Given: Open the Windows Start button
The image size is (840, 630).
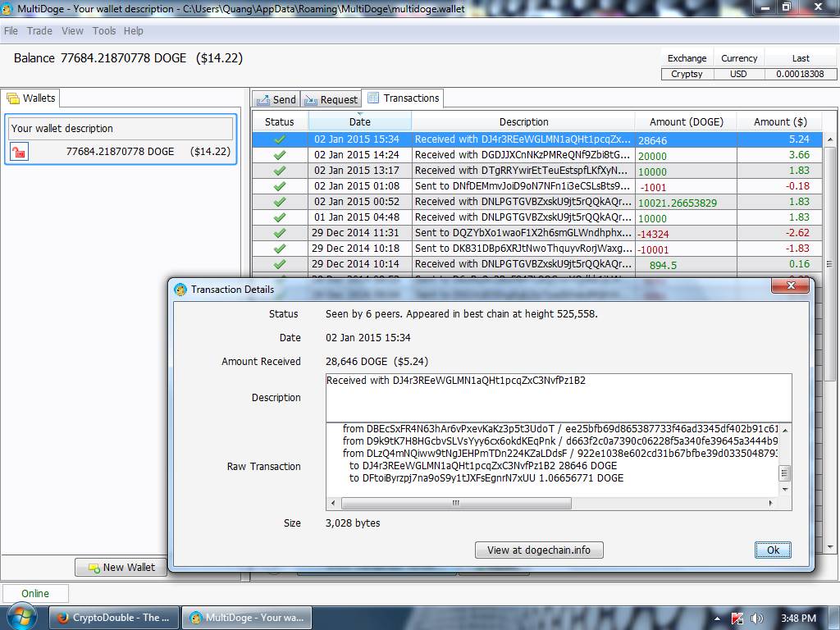Looking at the screenshot, I should click(21, 617).
